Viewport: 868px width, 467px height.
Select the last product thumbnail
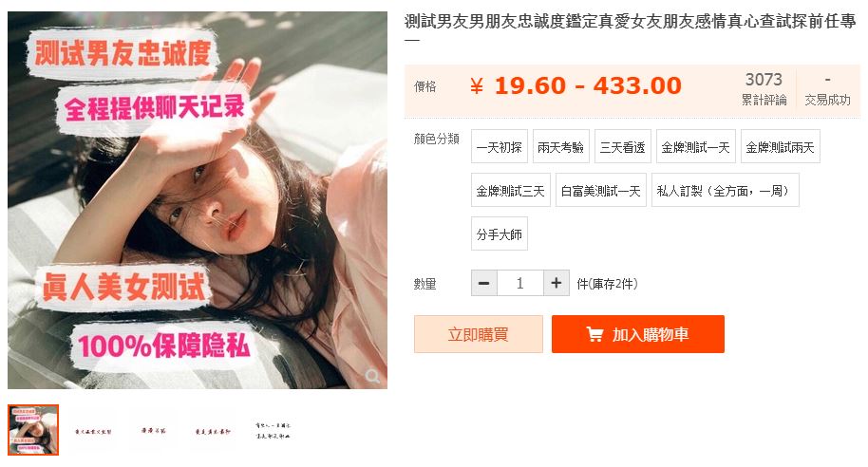point(273,431)
